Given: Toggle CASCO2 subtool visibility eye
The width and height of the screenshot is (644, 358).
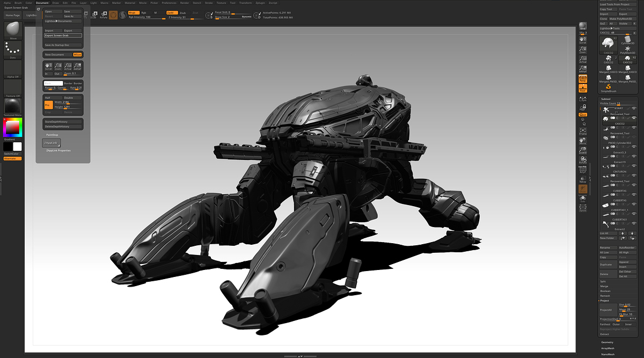Looking at the screenshot, I should [634, 119].
